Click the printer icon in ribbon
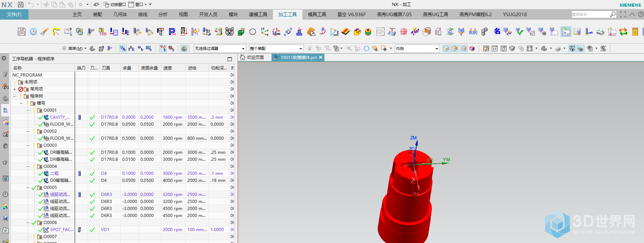This screenshot has height=243, width=644. (601, 32)
